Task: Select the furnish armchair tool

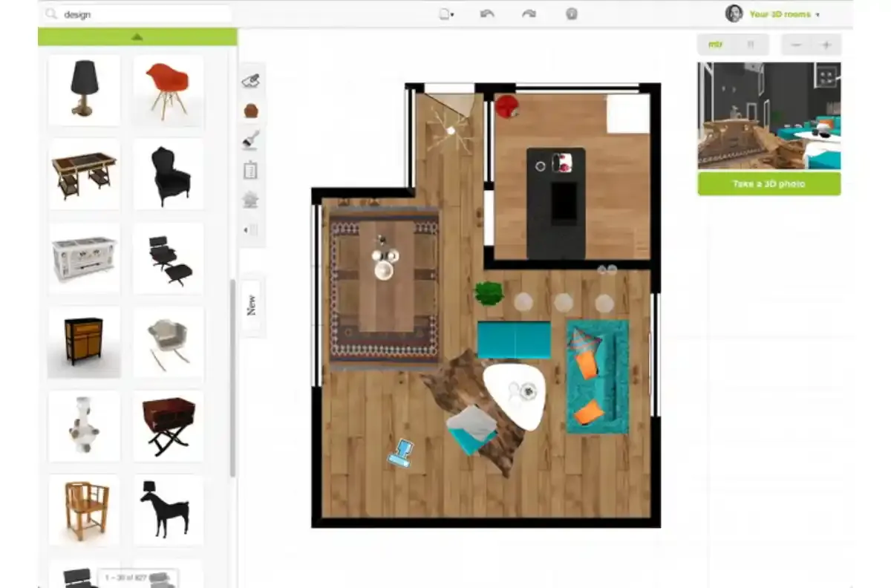Action: click(x=251, y=111)
